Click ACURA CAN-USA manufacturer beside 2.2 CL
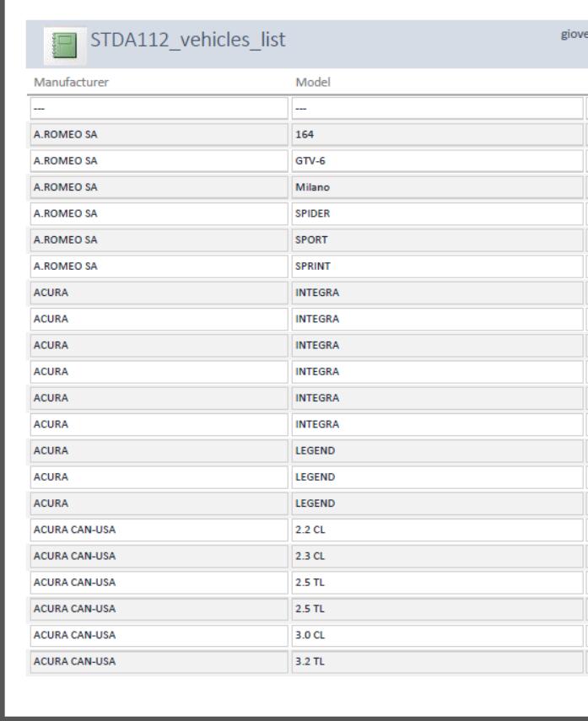The image size is (588, 721). coord(159,530)
